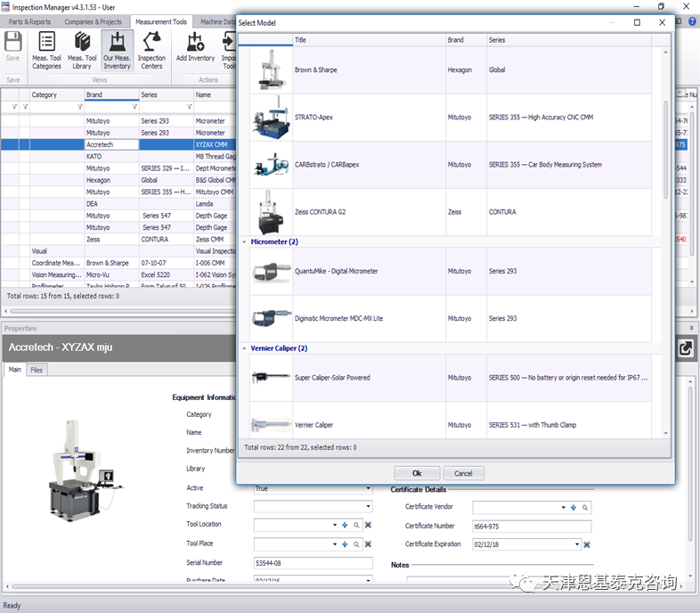Switch to the Companies & Projects tab
Viewport: 700px width, 613px height.
[x=93, y=21]
